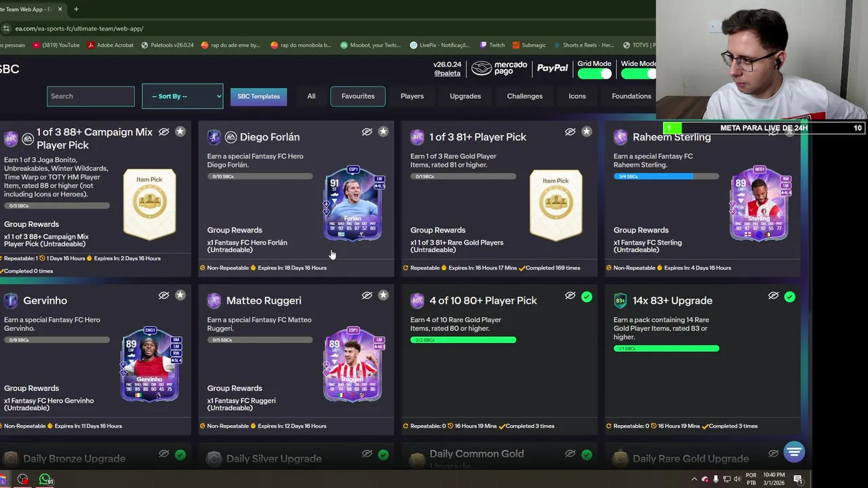Open the Twitch bookmark

pos(492,45)
